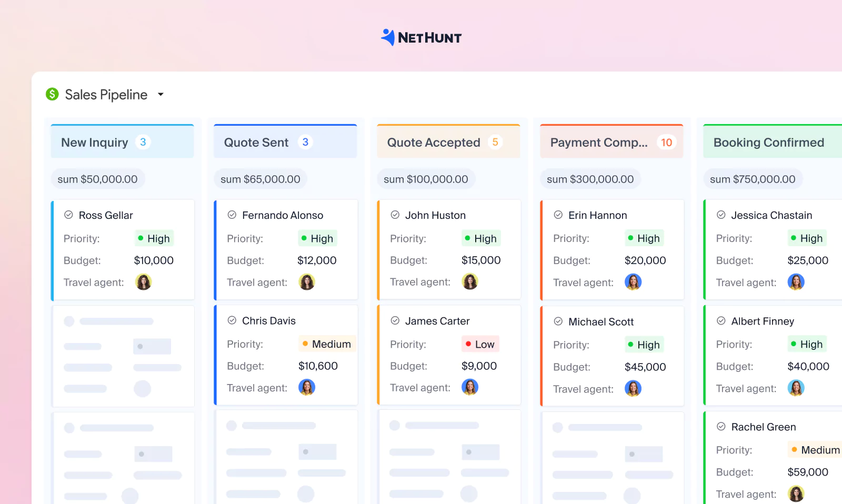Select the Booking Confirmed column header
The width and height of the screenshot is (842, 504).
768,142
